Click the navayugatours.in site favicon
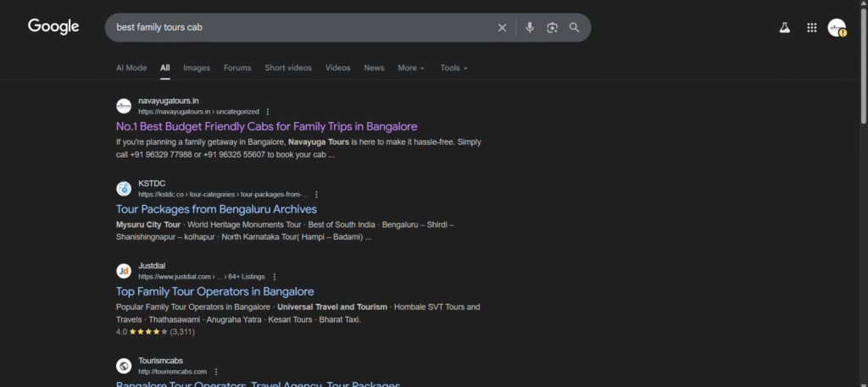868x387 pixels. coord(124,106)
